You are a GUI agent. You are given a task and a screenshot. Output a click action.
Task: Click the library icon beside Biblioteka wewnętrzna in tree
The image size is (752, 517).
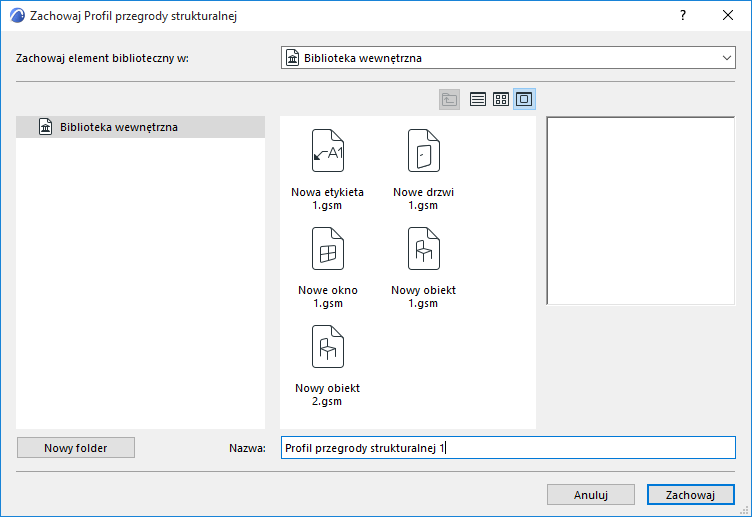click(x=46, y=127)
